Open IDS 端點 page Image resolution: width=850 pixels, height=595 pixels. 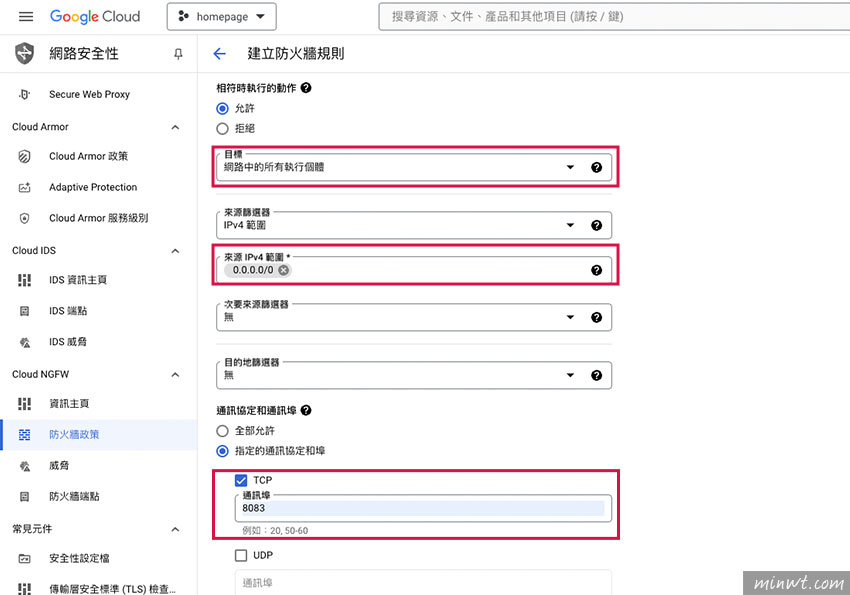(68, 311)
